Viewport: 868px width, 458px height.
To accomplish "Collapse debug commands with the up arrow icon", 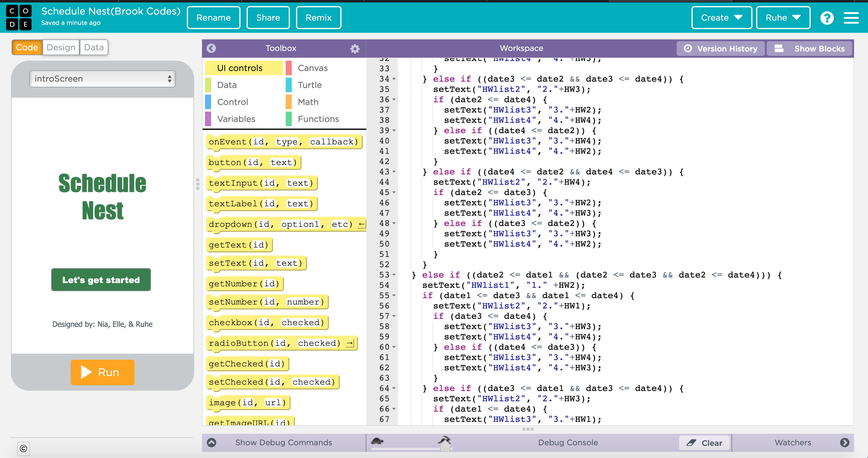I will (x=212, y=443).
